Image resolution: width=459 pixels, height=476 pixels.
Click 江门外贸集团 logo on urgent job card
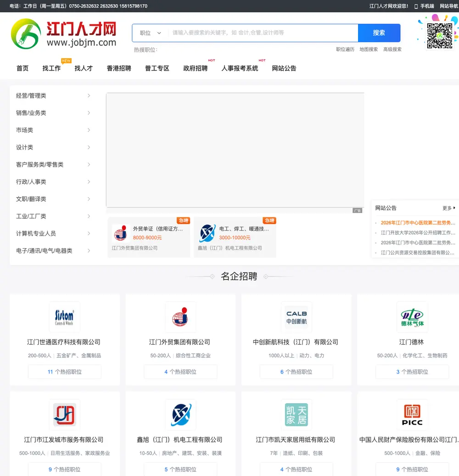[121, 233]
